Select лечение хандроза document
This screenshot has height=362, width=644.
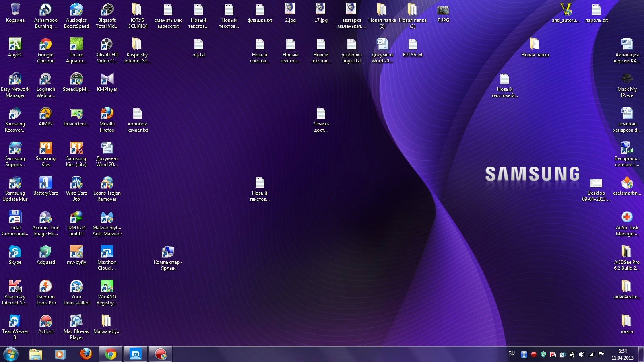point(627,119)
